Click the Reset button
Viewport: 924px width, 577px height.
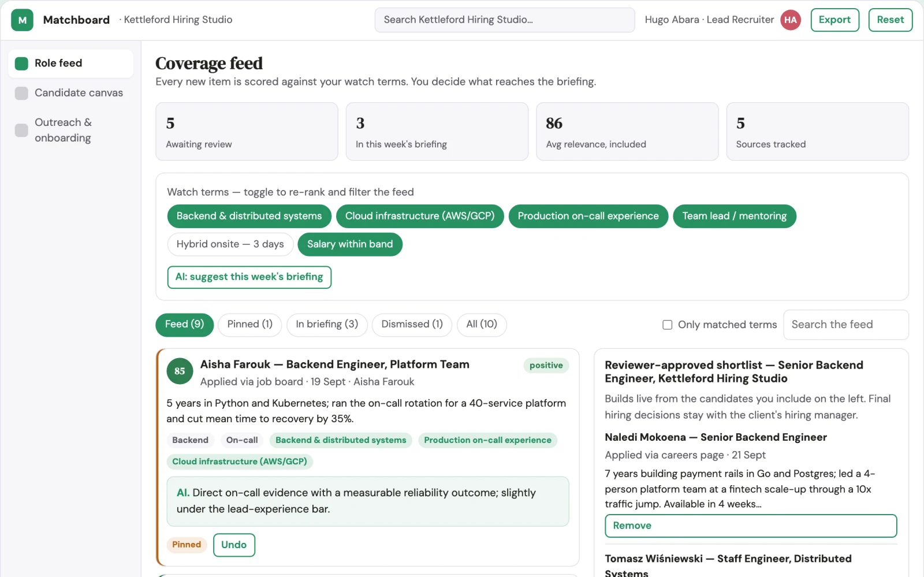[x=890, y=20]
